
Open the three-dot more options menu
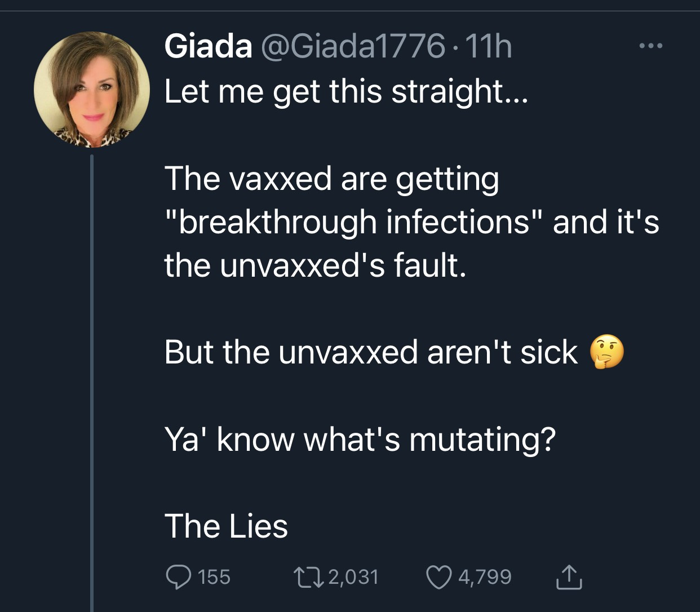(x=651, y=46)
